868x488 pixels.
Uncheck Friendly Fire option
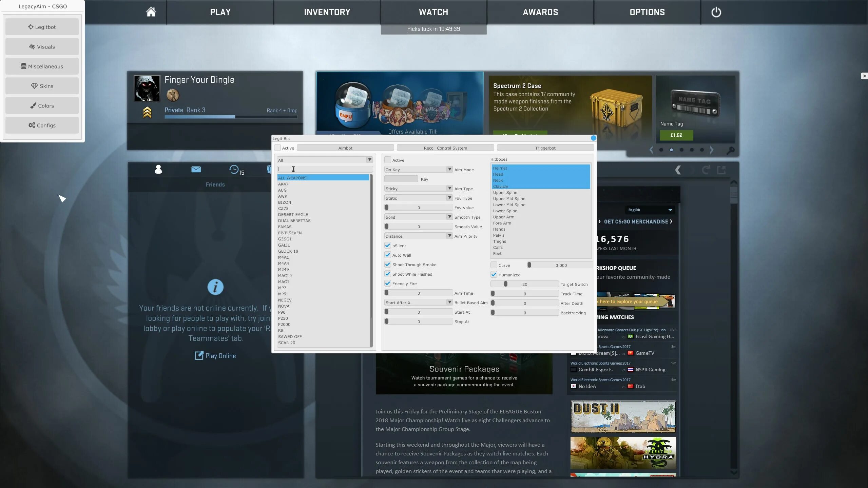click(x=388, y=284)
